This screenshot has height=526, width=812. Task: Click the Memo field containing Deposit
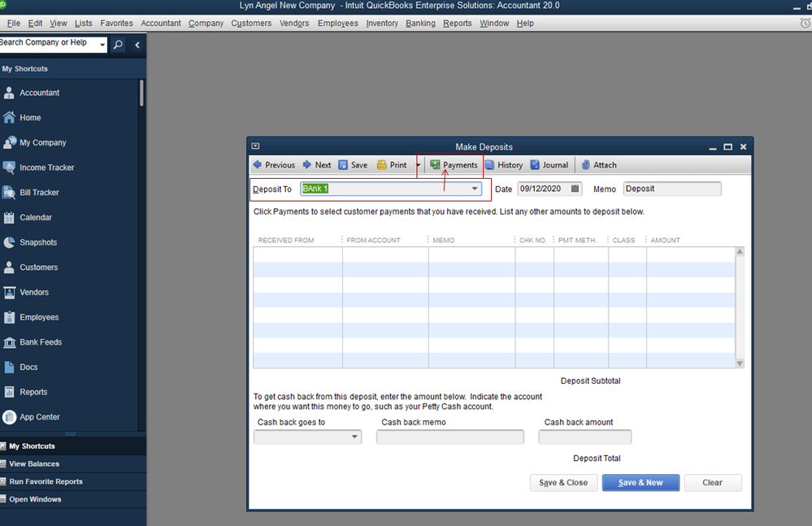point(672,189)
